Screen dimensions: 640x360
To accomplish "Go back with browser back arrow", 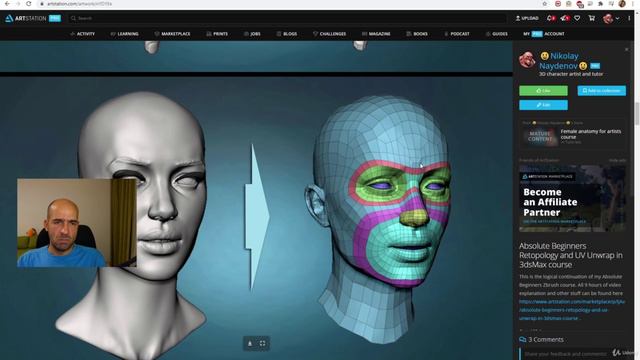I will [7, 4].
